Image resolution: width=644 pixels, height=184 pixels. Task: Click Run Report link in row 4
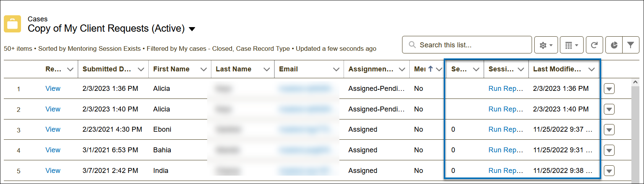click(x=505, y=150)
